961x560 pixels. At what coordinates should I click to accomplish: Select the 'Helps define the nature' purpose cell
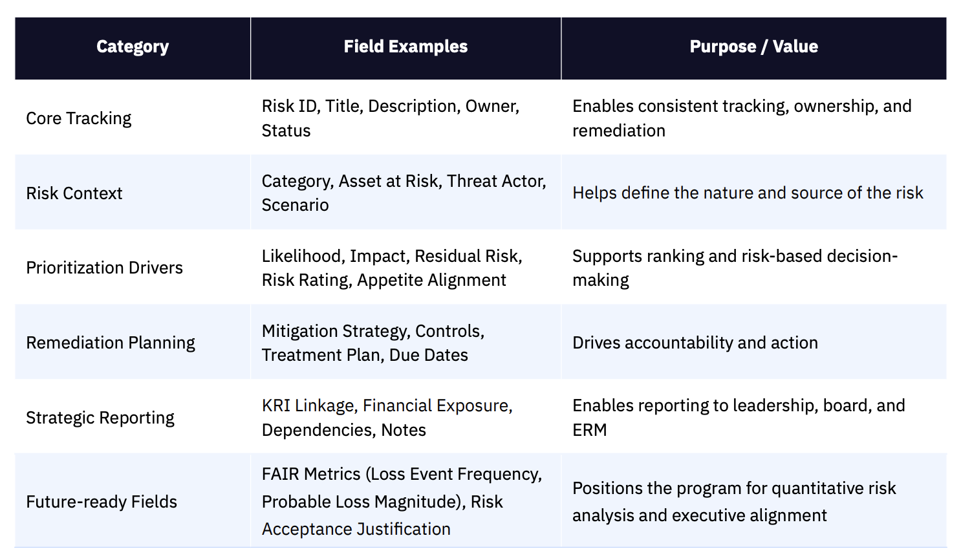coord(748,193)
